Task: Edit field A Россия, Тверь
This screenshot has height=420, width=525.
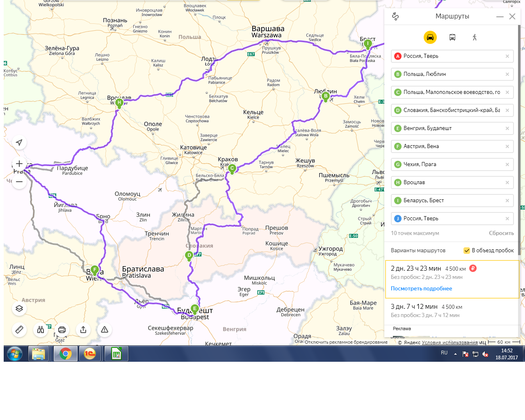Action: pos(452,56)
